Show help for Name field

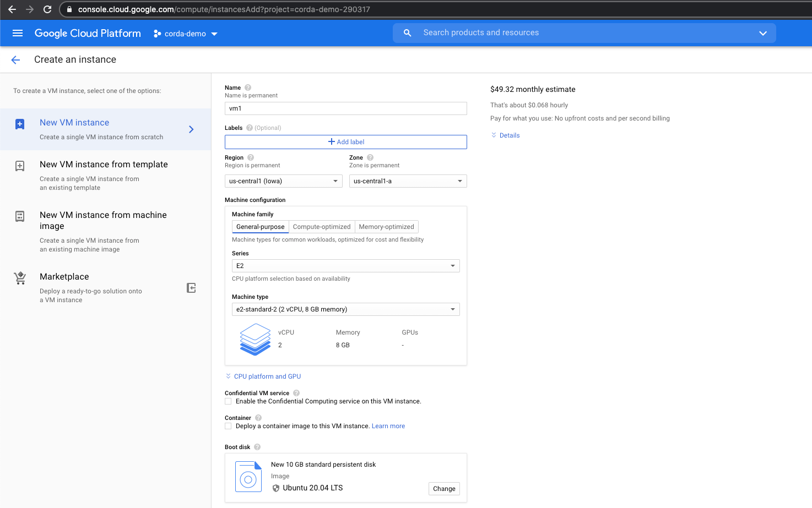click(248, 88)
